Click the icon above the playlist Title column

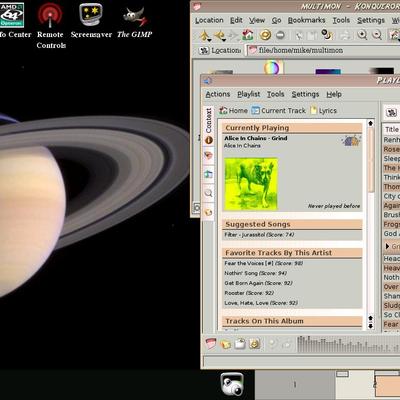(x=391, y=113)
